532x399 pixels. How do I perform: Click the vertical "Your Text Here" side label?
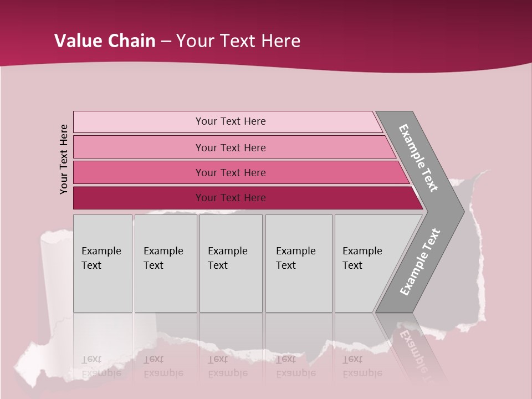click(x=64, y=159)
